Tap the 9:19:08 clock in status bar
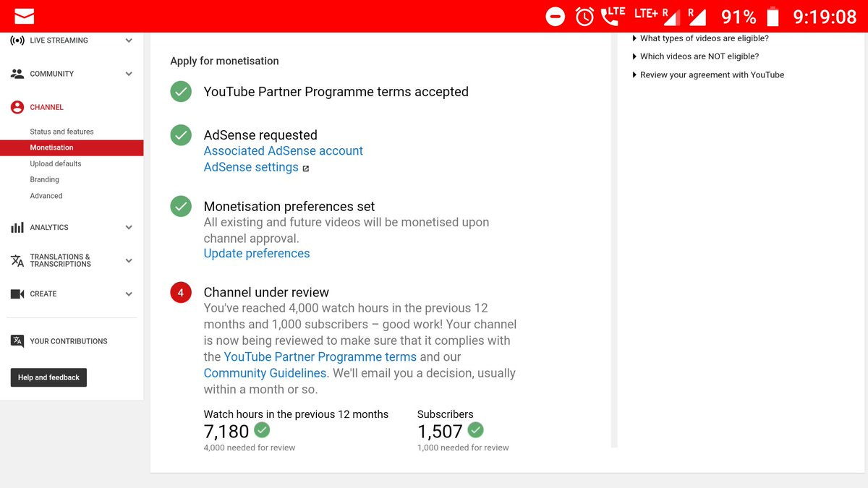This screenshot has height=488, width=868. [x=825, y=17]
